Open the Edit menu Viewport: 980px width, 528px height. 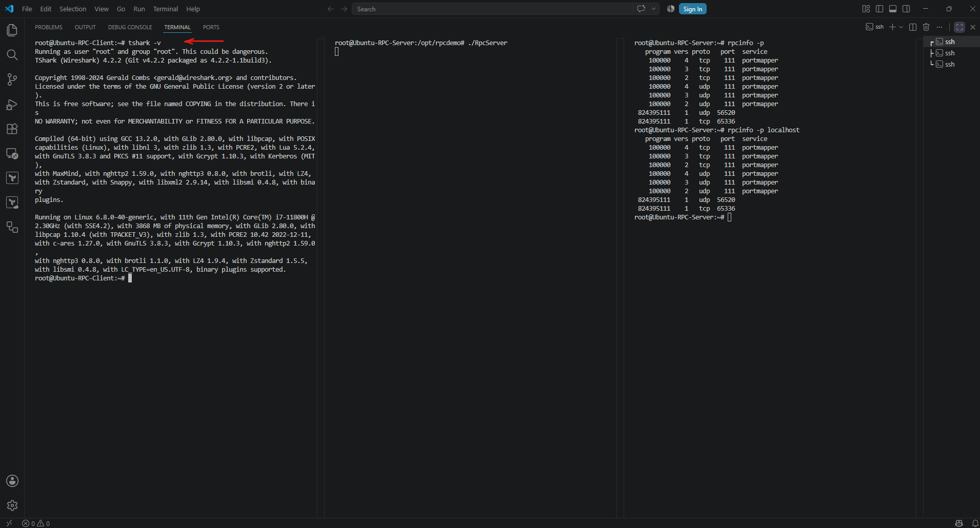click(x=46, y=9)
